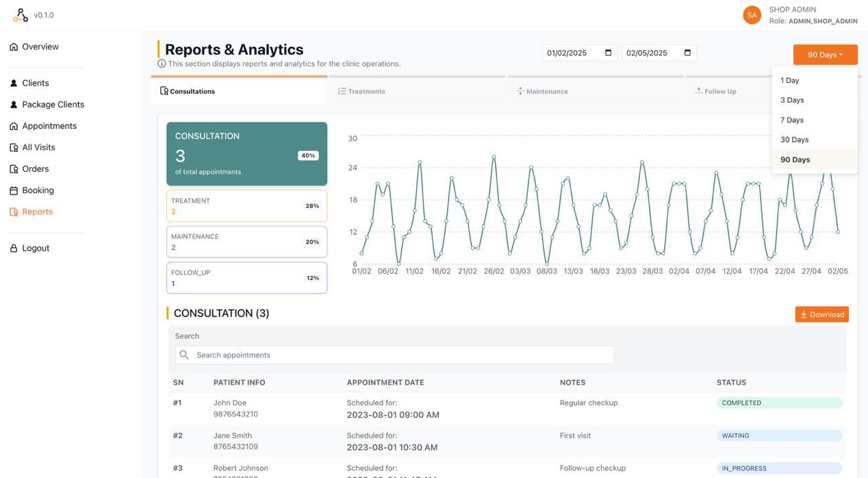
Task: Collapse the 90 Days range dropdown
Action: pos(825,55)
